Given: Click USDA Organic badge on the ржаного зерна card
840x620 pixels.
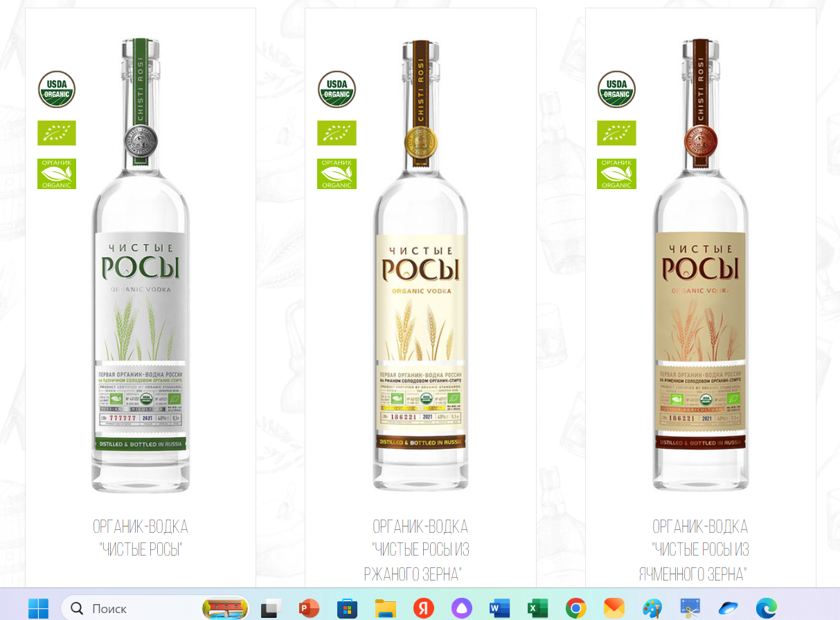Looking at the screenshot, I should [x=337, y=89].
